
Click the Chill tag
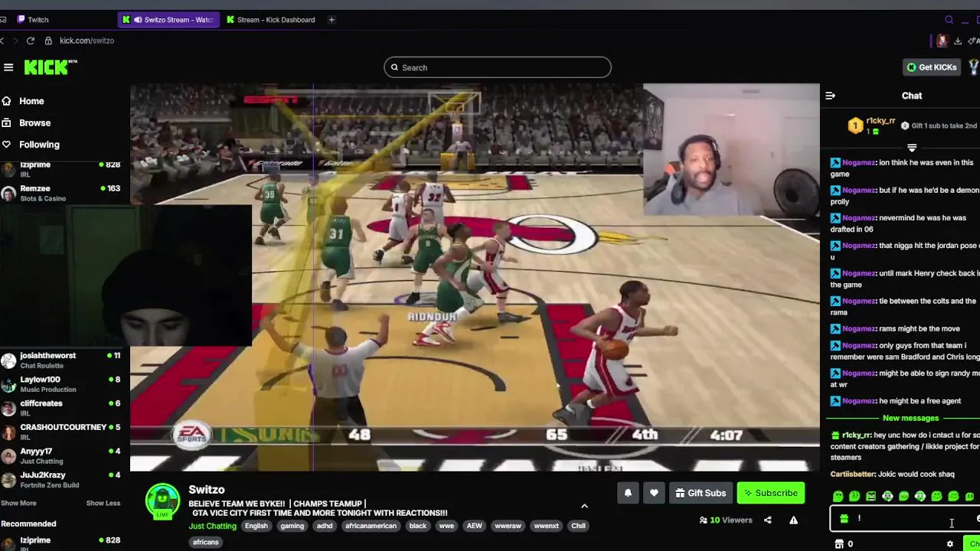(578, 527)
